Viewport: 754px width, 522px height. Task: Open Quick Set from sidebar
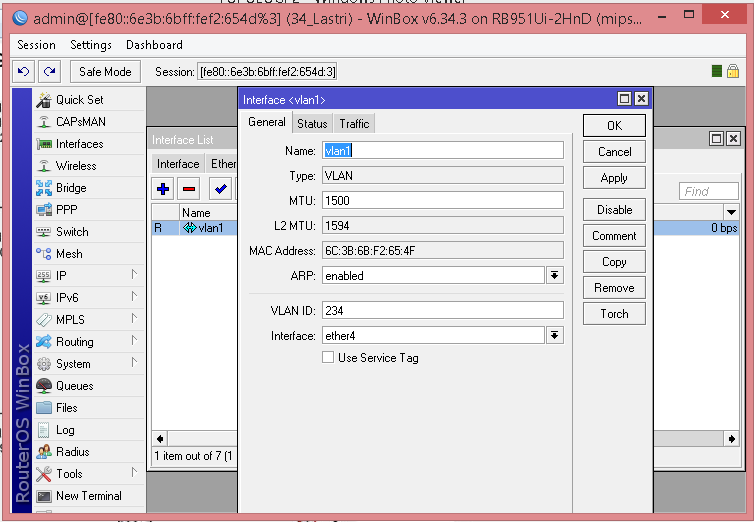(x=89, y=99)
